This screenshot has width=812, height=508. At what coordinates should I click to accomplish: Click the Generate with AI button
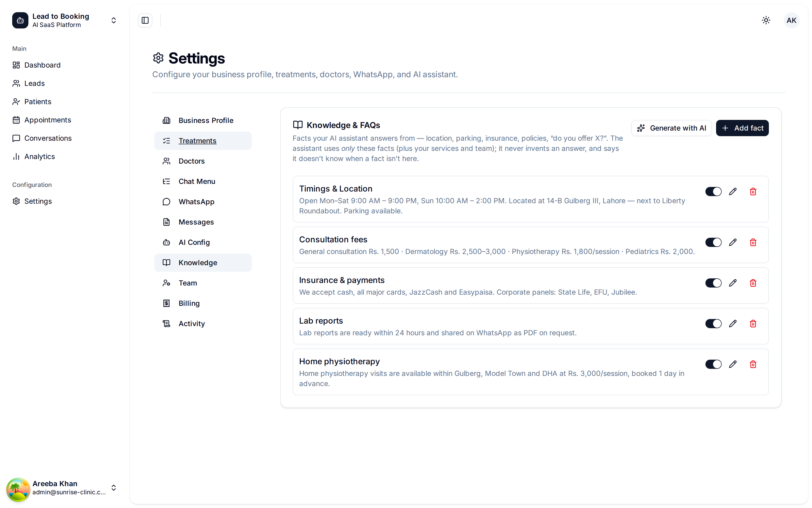coord(671,128)
